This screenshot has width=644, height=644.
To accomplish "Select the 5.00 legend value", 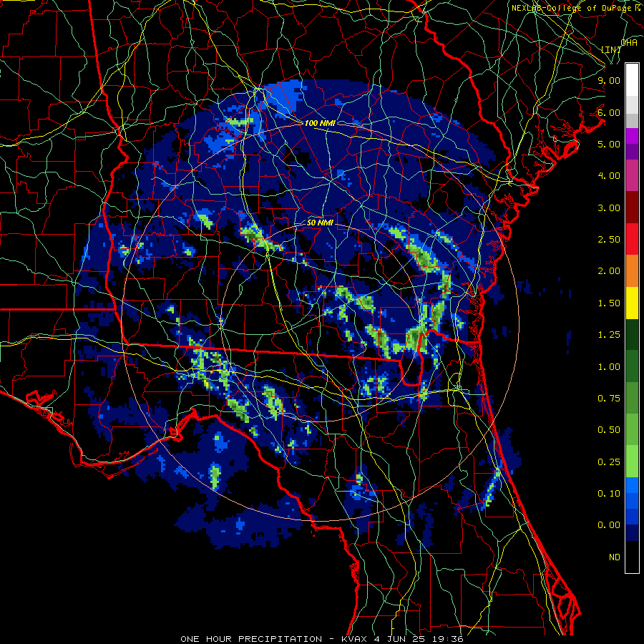I will (x=609, y=144).
